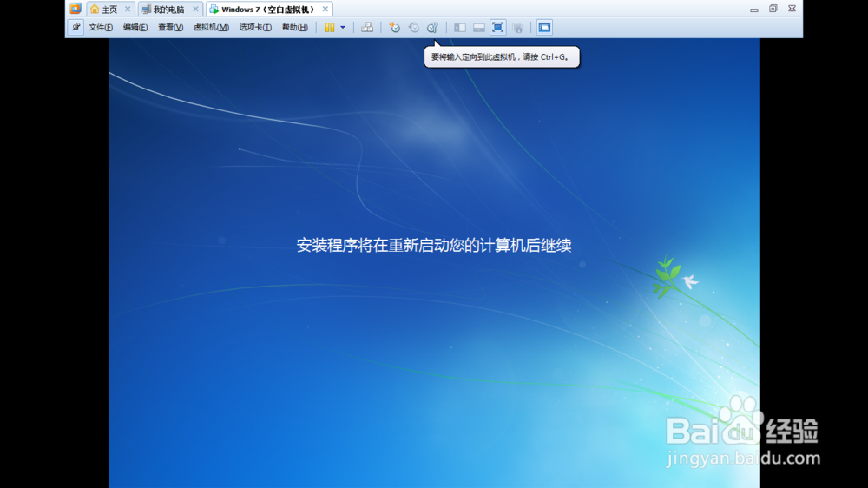
Task: Toggle the pin toolbar icon
Action: click(x=76, y=27)
